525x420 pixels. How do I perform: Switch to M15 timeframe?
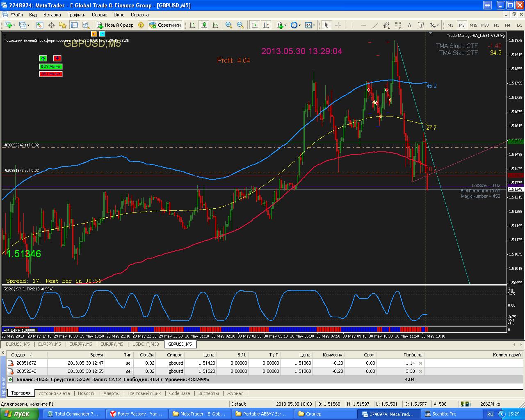coord(473,25)
